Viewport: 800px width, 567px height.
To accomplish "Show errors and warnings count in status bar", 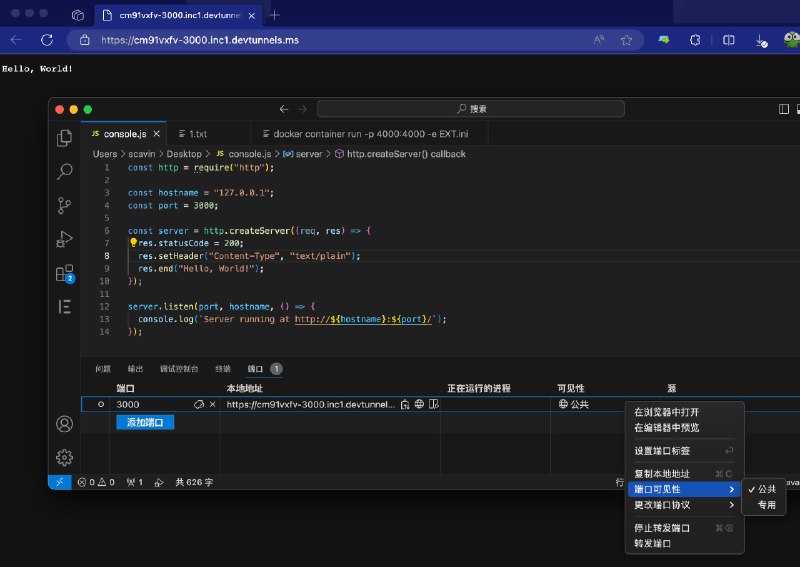I will pyautogui.click(x=96, y=482).
